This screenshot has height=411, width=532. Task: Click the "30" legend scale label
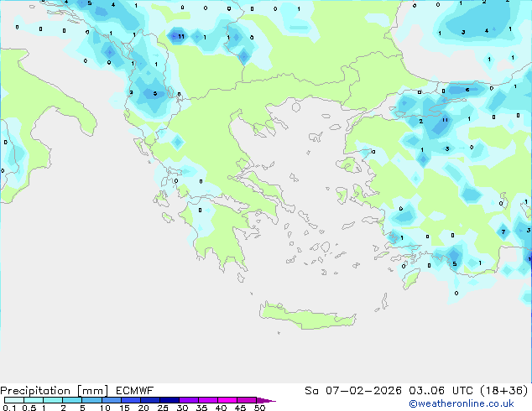[182, 408]
